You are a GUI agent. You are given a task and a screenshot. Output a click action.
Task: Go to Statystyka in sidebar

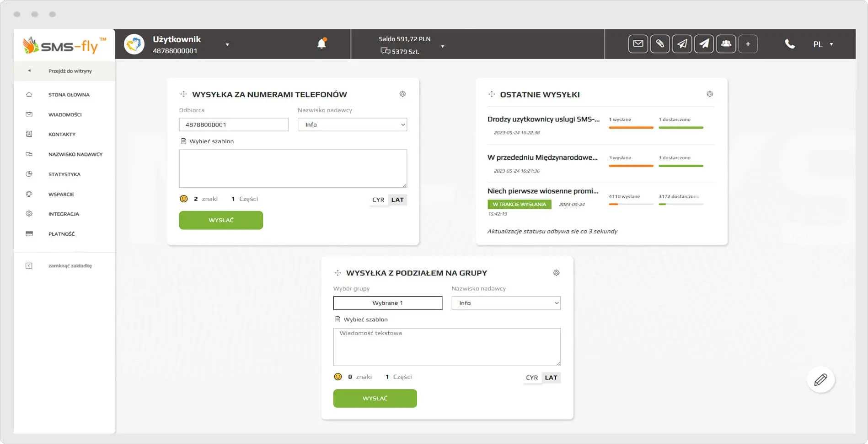(x=64, y=174)
